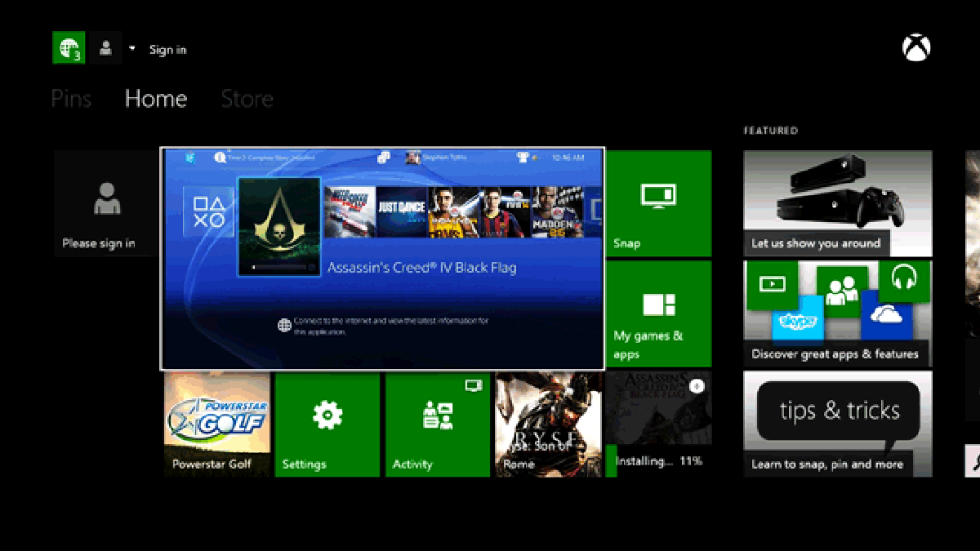This screenshot has height=551, width=980.
Task: Click the Stephen Totilo profile avatar
Action: tap(412, 158)
